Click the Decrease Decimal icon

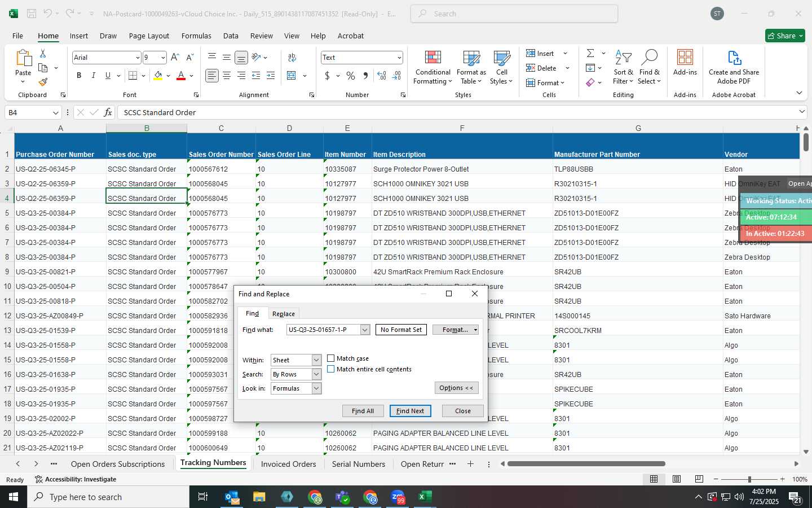pyautogui.click(x=396, y=76)
